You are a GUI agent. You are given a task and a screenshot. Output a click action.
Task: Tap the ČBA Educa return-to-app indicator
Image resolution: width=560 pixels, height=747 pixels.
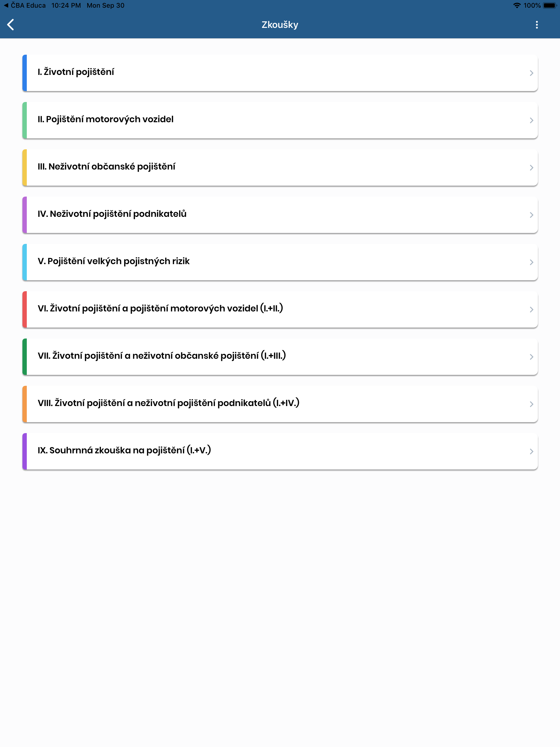tap(24, 5)
